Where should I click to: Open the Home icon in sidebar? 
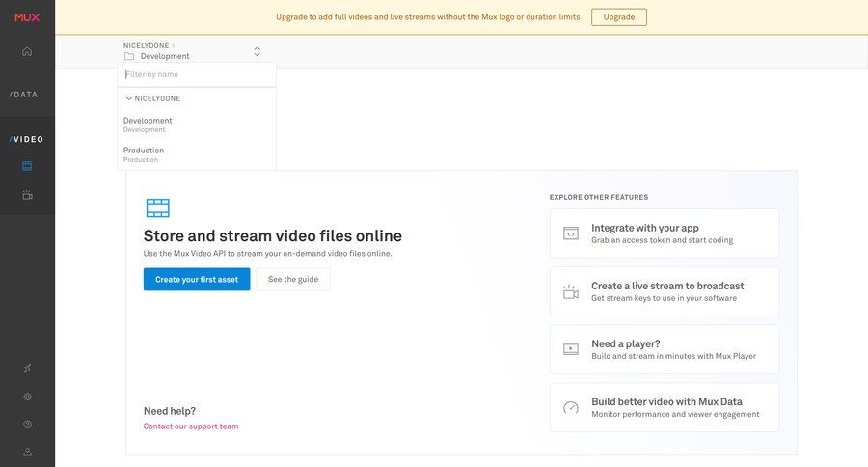(x=27, y=51)
